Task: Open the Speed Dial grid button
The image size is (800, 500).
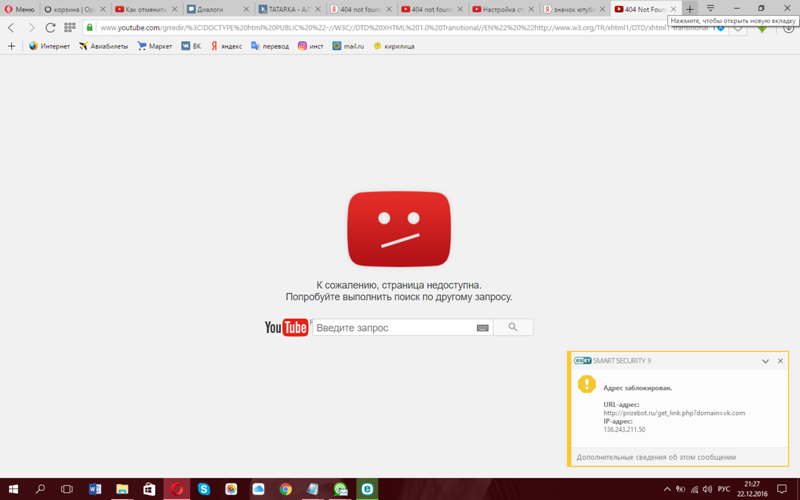Action: (x=70, y=27)
